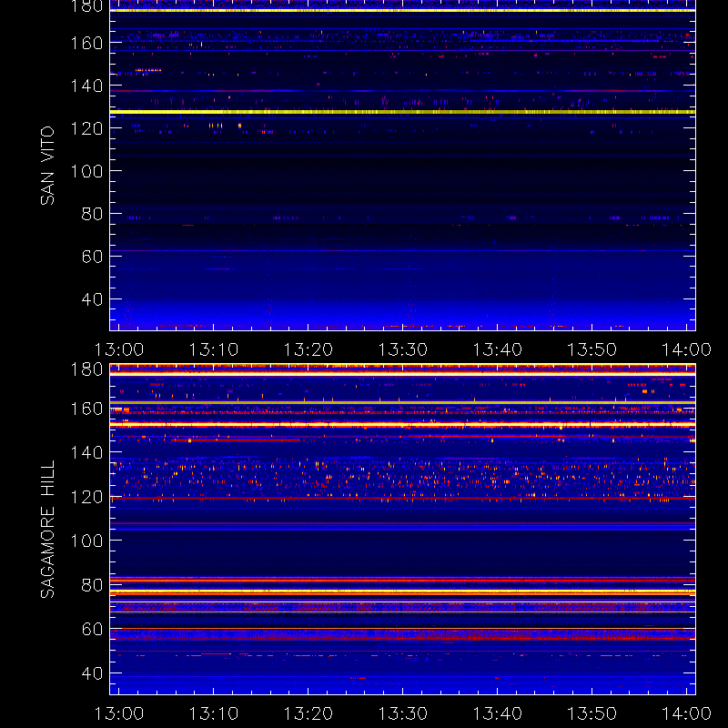
Task: Choose the 13:50 label below Sagamore Hill plot
Action: (592, 713)
